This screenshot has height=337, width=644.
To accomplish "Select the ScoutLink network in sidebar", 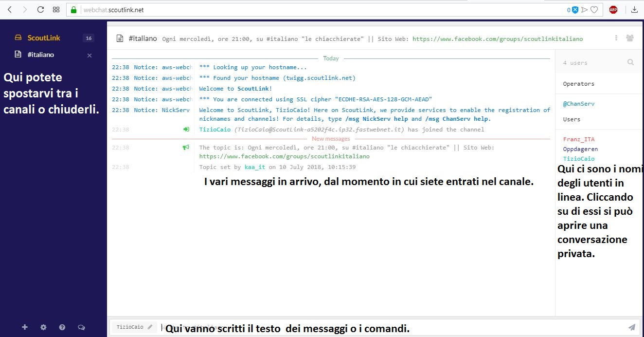I will click(44, 38).
